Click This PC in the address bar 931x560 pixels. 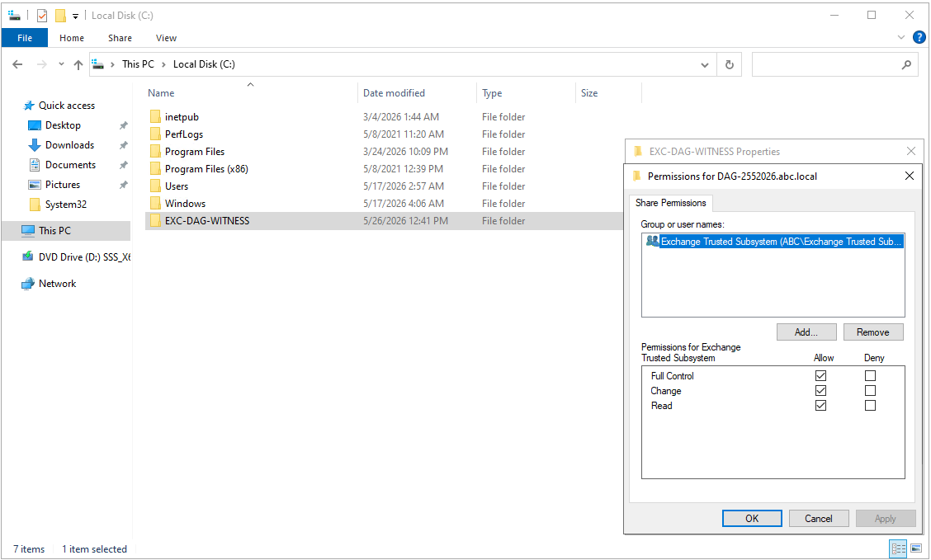pyautogui.click(x=138, y=64)
